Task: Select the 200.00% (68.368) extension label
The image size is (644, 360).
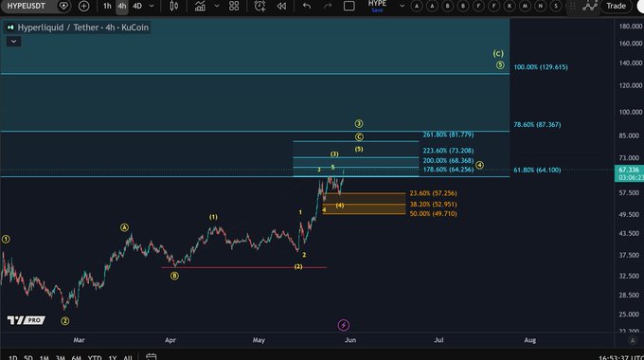Action: coord(448,161)
